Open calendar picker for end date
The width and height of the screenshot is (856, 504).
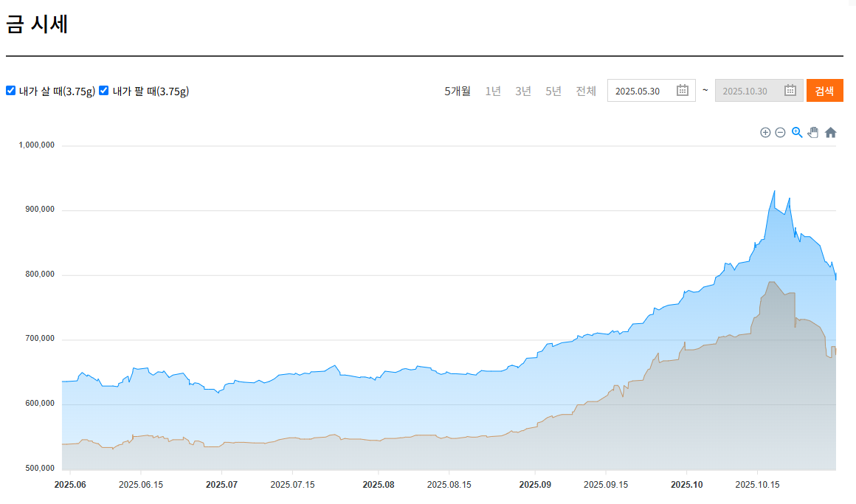point(790,91)
